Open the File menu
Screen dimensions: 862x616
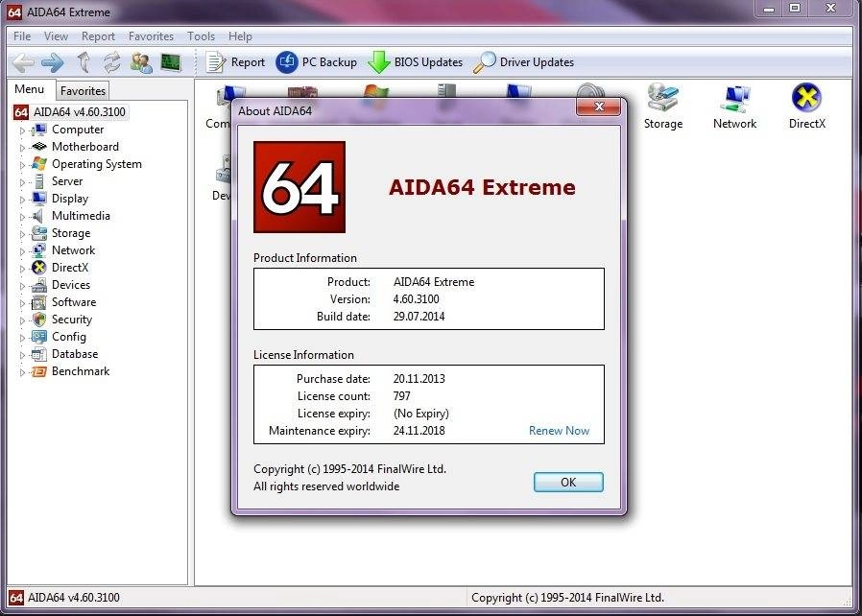(22, 36)
